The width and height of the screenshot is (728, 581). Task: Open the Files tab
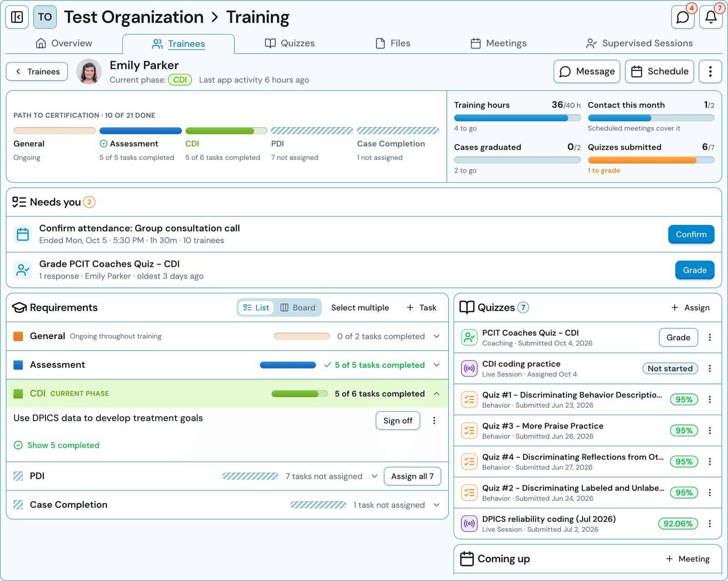393,43
